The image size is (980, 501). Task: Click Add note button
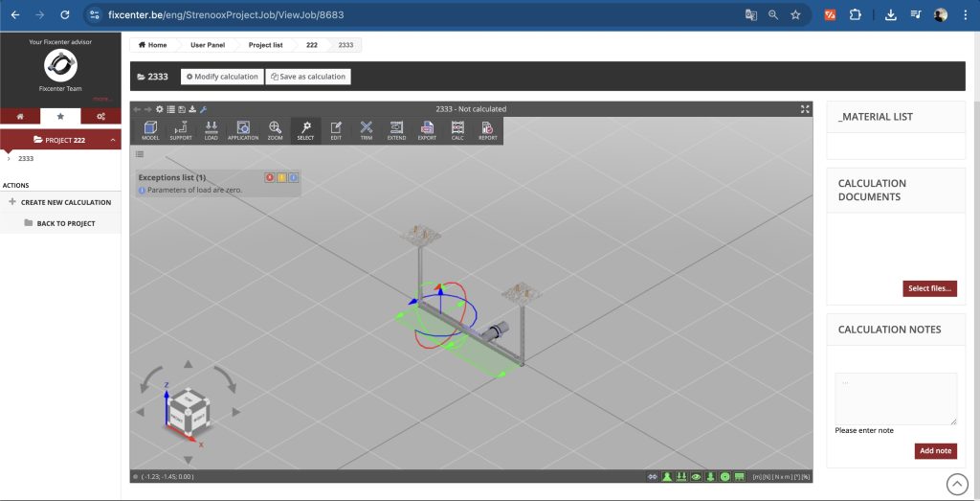(x=936, y=451)
